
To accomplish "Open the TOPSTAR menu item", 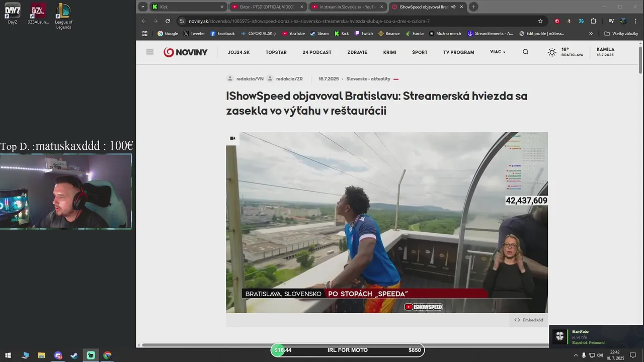I will pos(276,52).
